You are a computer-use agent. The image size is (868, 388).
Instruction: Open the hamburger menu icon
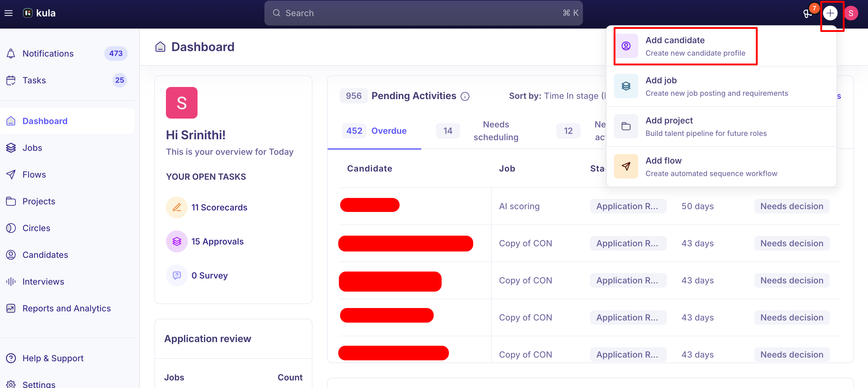coord(9,13)
